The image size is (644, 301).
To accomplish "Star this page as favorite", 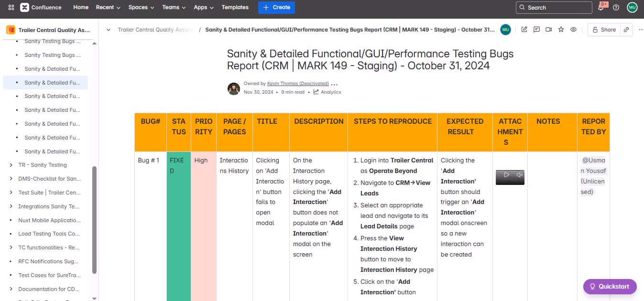I will tap(561, 30).
